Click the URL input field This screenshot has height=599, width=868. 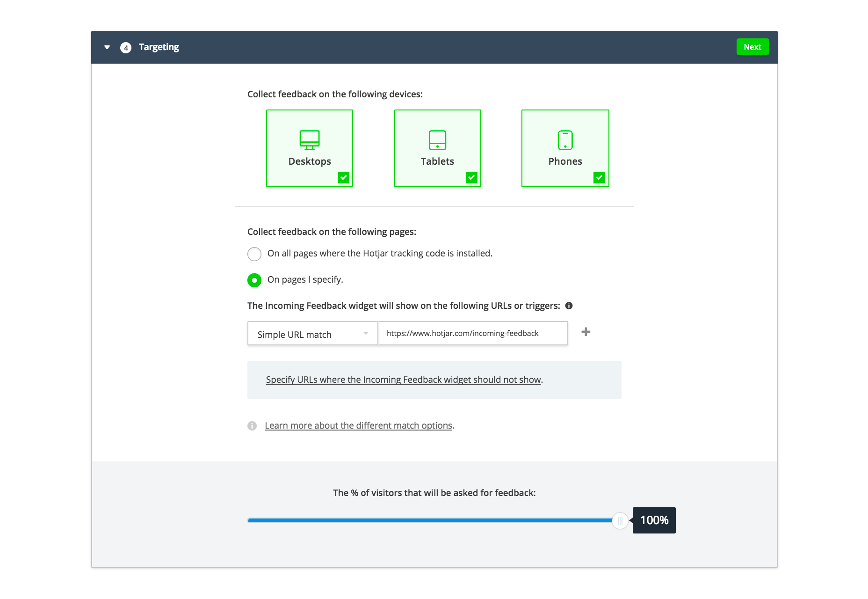[x=473, y=334]
